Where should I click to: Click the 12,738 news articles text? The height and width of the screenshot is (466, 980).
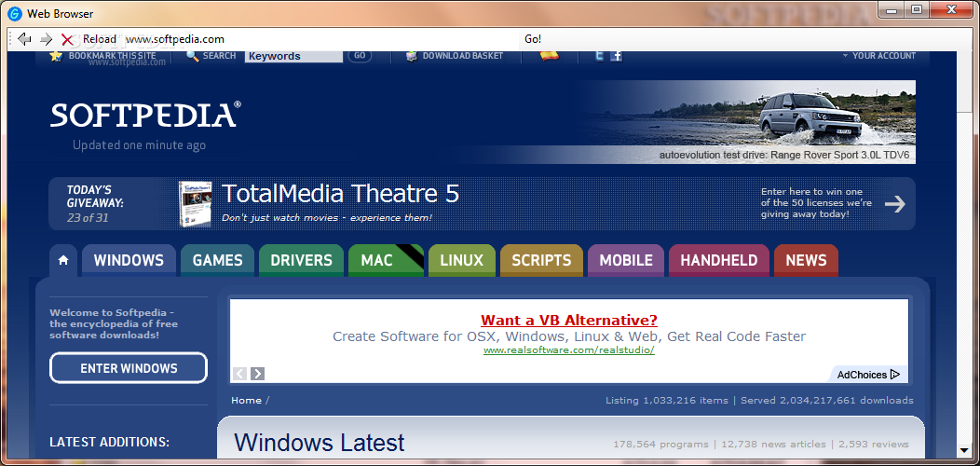(774, 445)
